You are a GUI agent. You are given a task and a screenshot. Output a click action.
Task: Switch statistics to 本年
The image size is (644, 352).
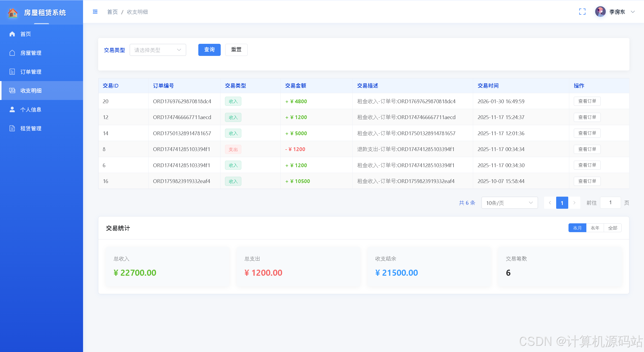(x=595, y=228)
